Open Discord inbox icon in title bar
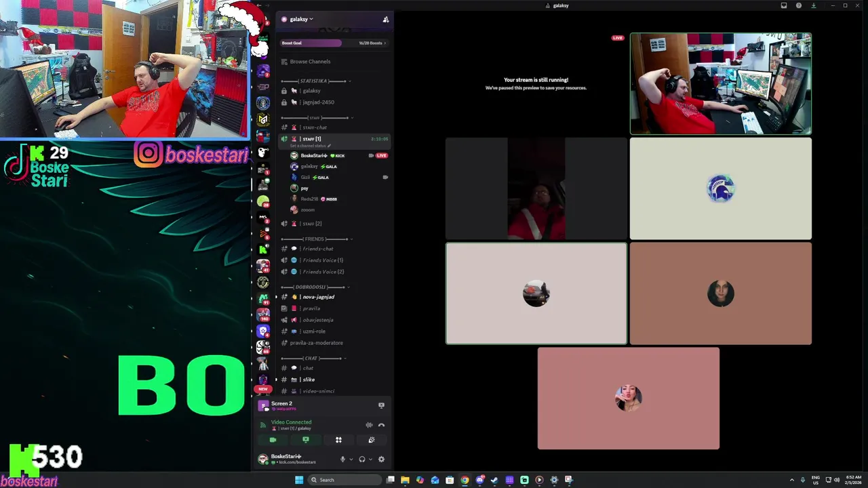The height and width of the screenshot is (488, 868). coord(784,5)
